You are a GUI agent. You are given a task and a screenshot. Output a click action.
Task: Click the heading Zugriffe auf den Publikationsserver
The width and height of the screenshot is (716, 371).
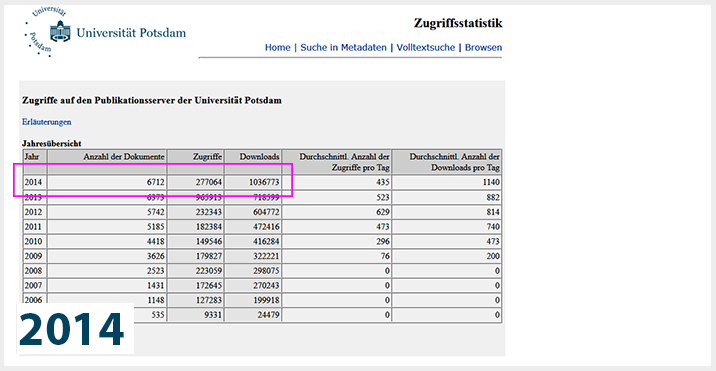click(152, 101)
